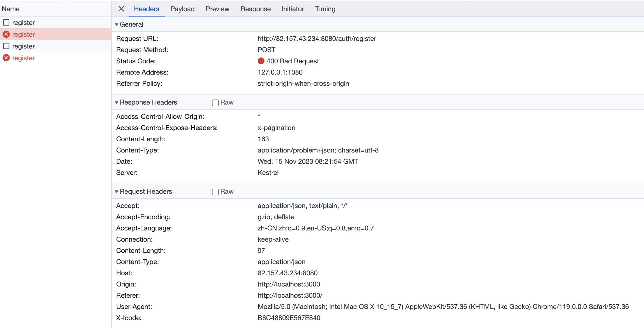
Task: Click the Referer value http://localhost:3000/
Action: pos(290,295)
